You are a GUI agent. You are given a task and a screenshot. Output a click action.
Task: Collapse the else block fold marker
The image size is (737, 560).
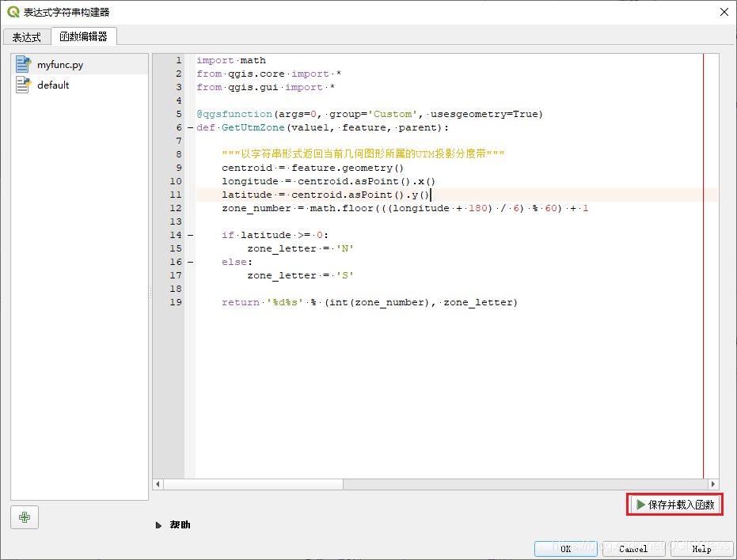coord(190,262)
